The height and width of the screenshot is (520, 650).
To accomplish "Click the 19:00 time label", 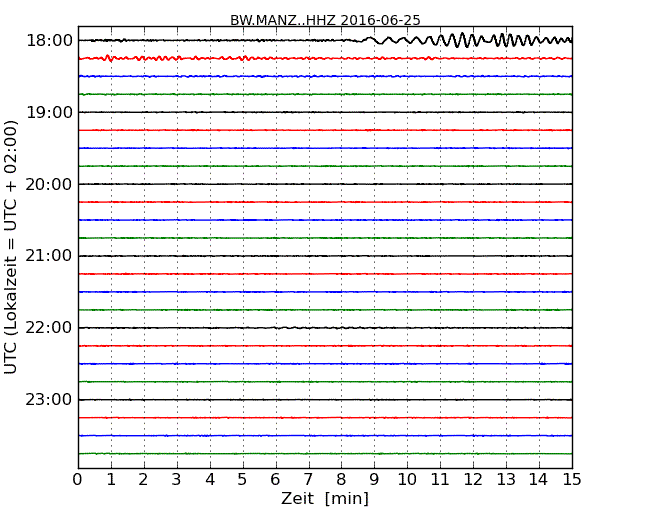I will click(49, 112).
